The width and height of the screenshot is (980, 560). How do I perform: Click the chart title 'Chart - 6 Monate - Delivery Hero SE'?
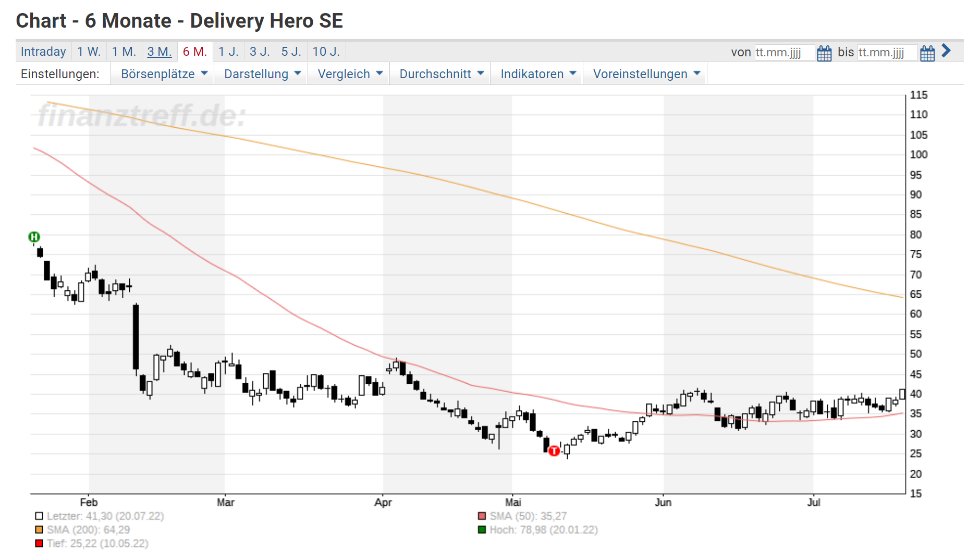pyautogui.click(x=179, y=21)
